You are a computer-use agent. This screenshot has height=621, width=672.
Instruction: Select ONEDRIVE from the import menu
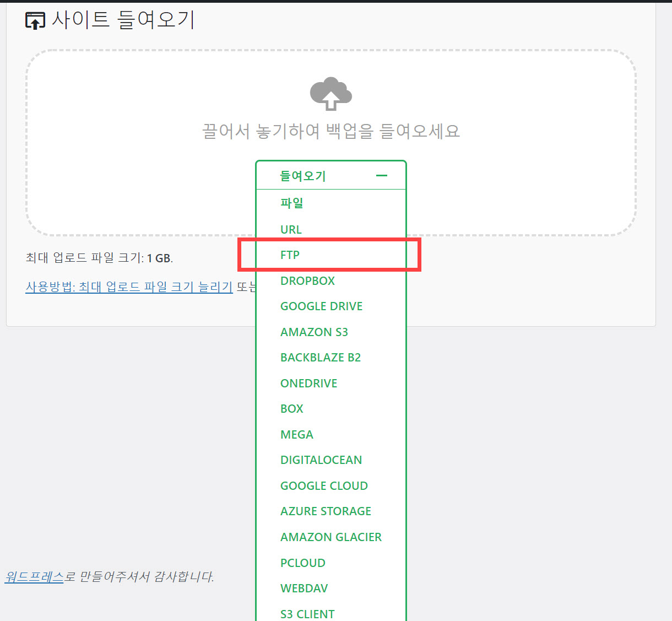[x=308, y=383]
